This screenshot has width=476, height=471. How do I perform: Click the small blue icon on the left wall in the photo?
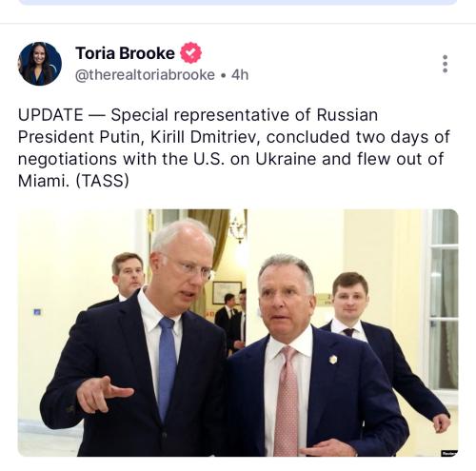[37, 312]
